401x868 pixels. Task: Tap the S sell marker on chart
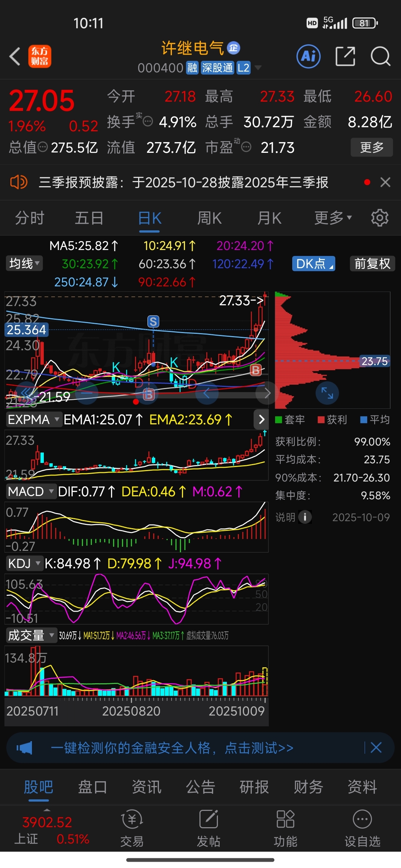(153, 321)
